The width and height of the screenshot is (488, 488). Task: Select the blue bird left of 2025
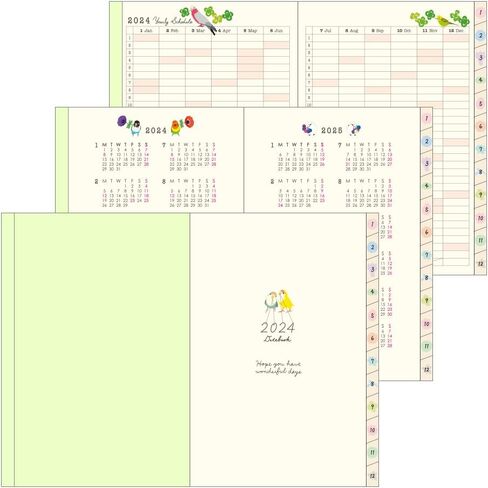click(308, 129)
